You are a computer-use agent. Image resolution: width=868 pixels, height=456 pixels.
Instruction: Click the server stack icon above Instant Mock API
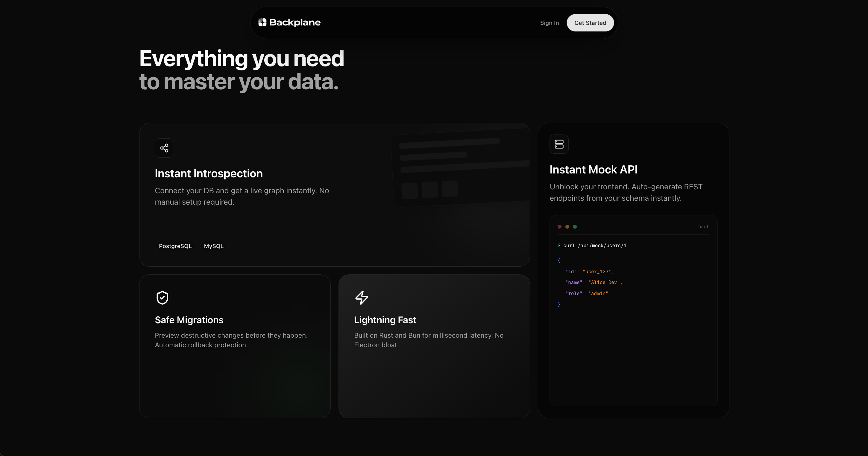[x=559, y=144]
